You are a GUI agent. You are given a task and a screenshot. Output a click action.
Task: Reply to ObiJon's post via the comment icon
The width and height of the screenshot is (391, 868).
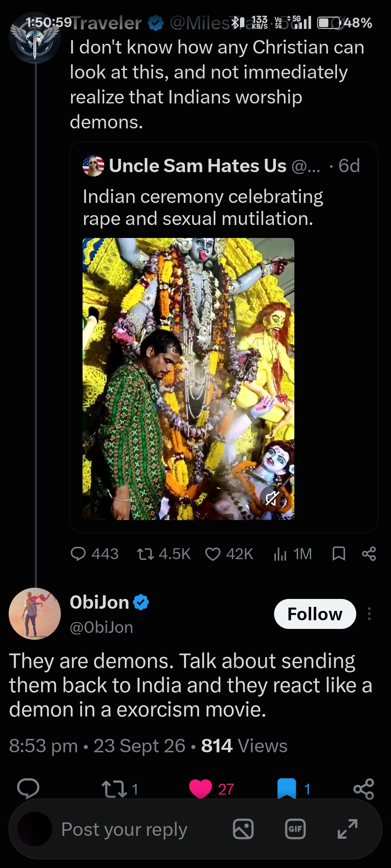(28, 788)
